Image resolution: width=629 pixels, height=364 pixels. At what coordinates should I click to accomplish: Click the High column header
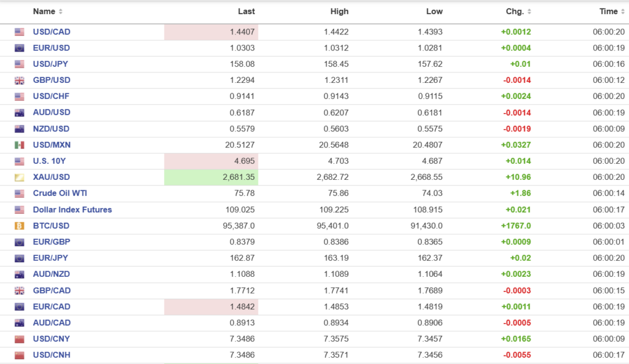point(339,12)
